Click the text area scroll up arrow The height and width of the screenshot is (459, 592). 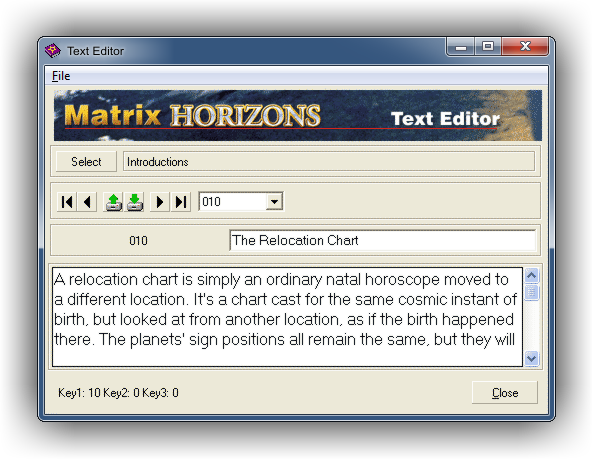(x=532, y=276)
